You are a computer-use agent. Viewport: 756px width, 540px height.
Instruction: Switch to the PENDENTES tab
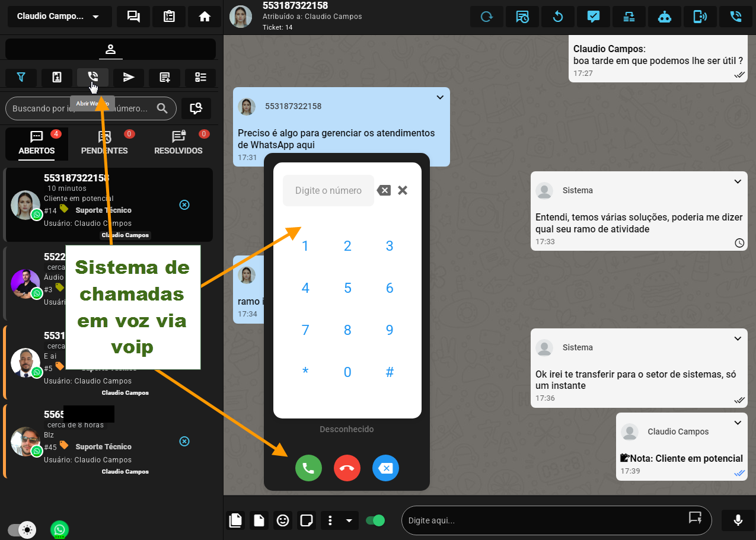(104, 143)
